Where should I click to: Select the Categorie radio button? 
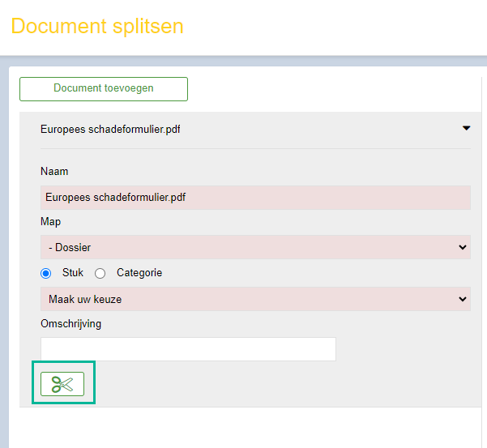pyautogui.click(x=100, y=273)
